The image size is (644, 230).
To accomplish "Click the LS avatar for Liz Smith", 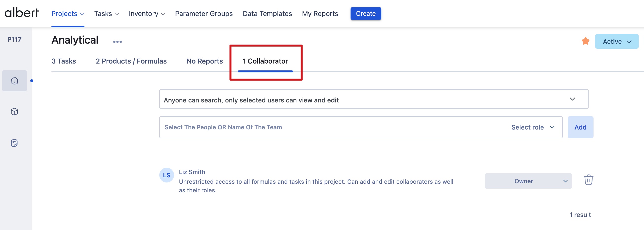I will click(166, 175).
